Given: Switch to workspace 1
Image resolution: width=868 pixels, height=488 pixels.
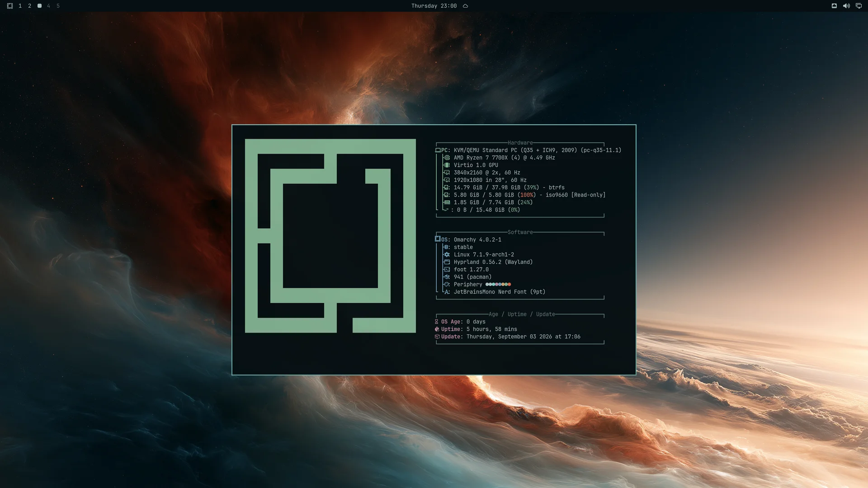Looking at the screenshot, I should [20, 6].
